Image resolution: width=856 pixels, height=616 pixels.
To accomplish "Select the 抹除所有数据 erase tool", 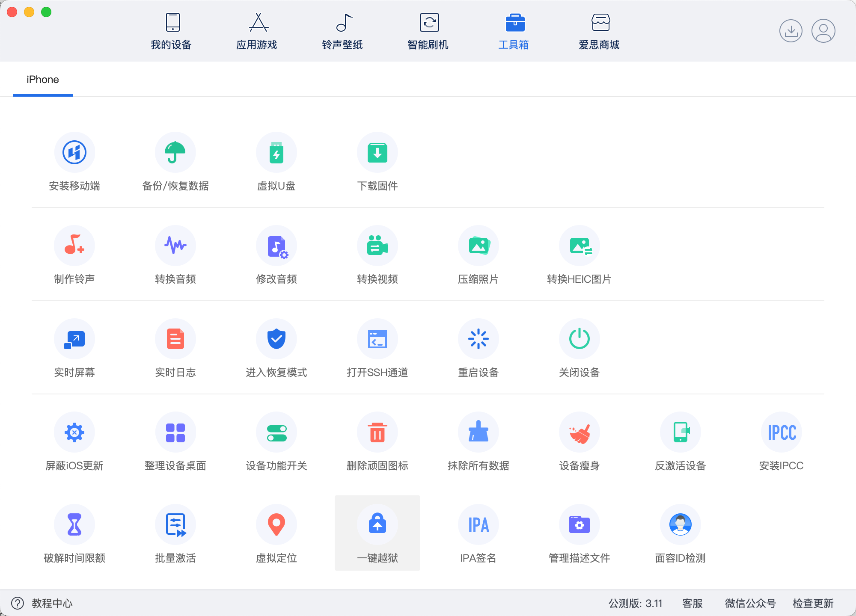I will 479,441.
